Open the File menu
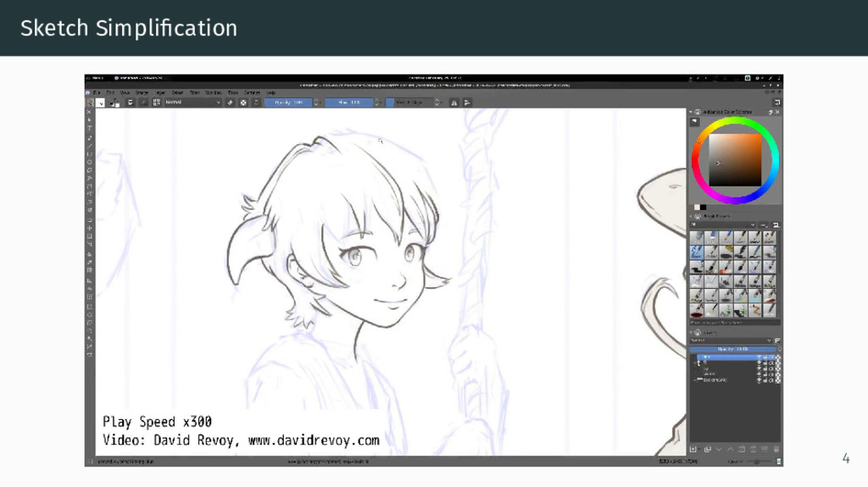This screenshot has height=487, width=868. pyautogui.click(x=97, y=92)
